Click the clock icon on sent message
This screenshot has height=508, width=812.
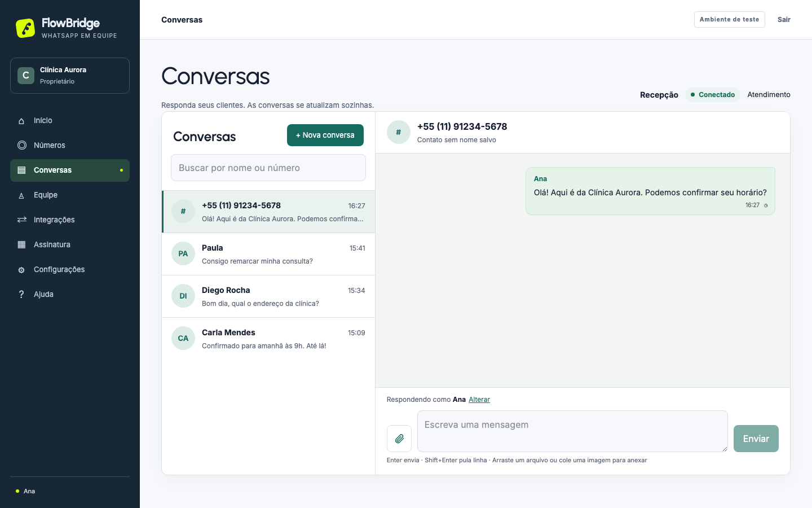click(x=766, y=205)
